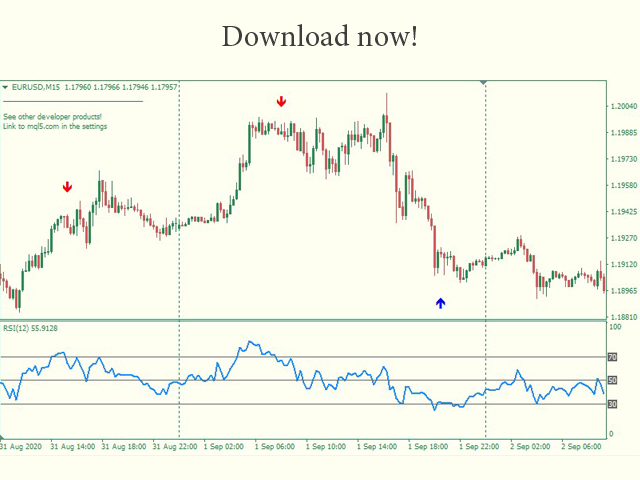
Task: Click the 'Download now!' heading
Action: 320,37
